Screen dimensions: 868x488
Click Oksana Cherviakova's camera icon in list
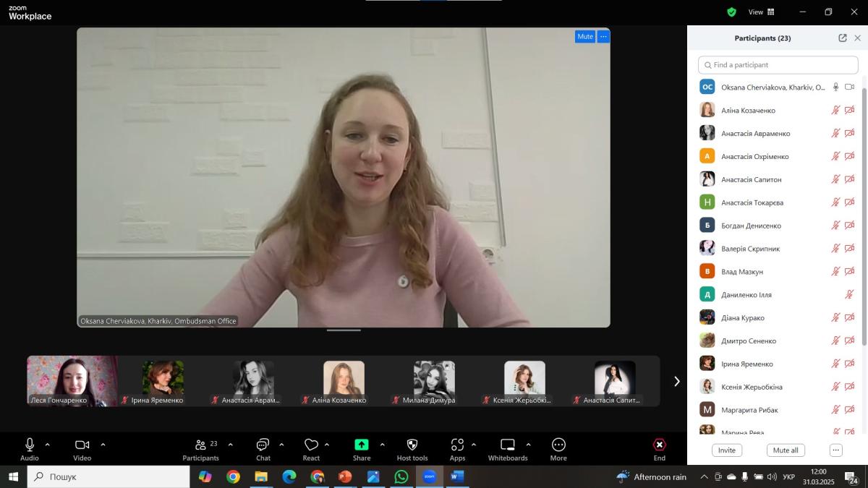point(850,87)
